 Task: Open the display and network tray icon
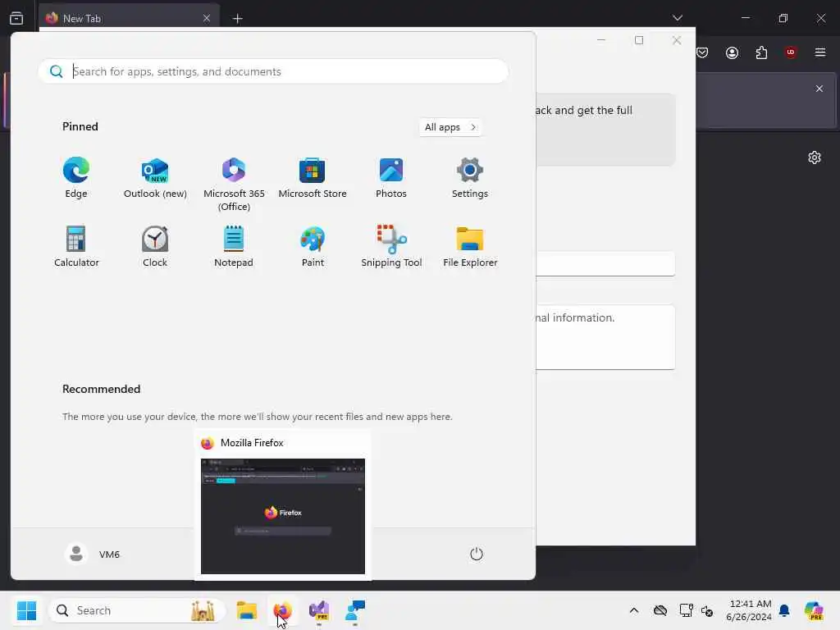(685, 610)
